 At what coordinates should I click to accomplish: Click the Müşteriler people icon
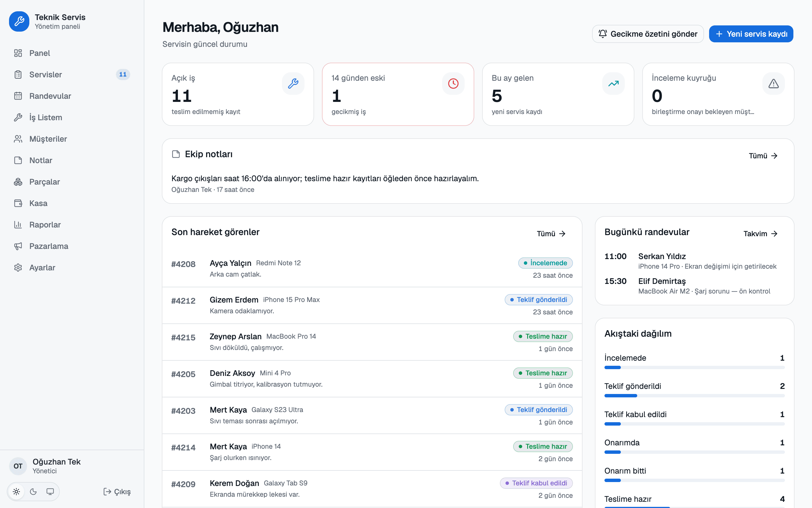tap(18, 139)
